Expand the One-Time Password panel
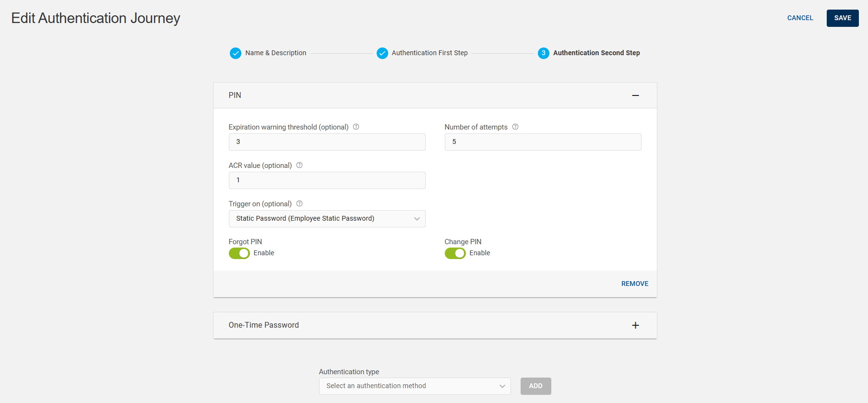The image size is (868, 403). click(635, 325)
